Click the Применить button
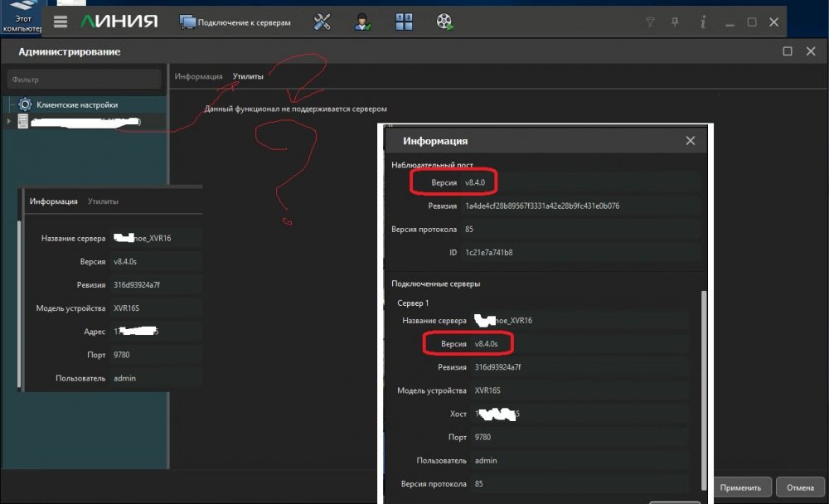829x504 pixels. coord(740,487)
